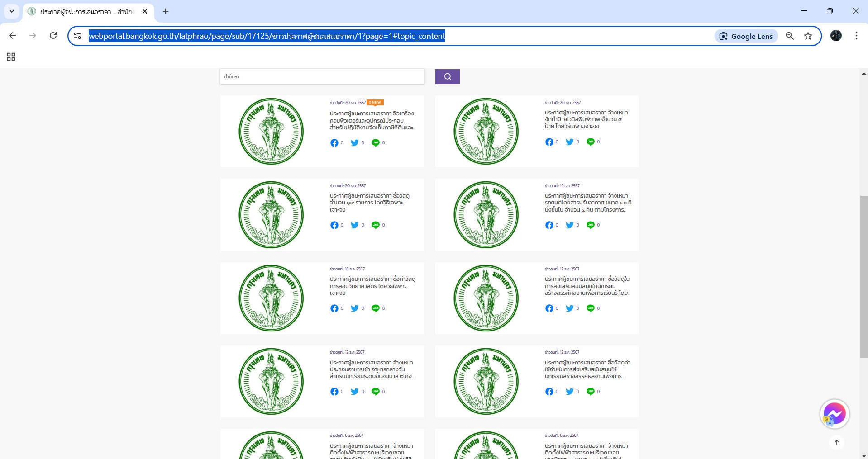868x459 pixels.
Task: Tweet the การสอนวิทยาศาสตร์ announcement
Action: pos(355,308)
